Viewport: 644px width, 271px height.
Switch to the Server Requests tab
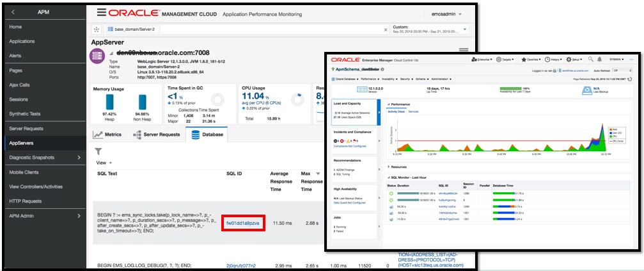pos(156,135)
